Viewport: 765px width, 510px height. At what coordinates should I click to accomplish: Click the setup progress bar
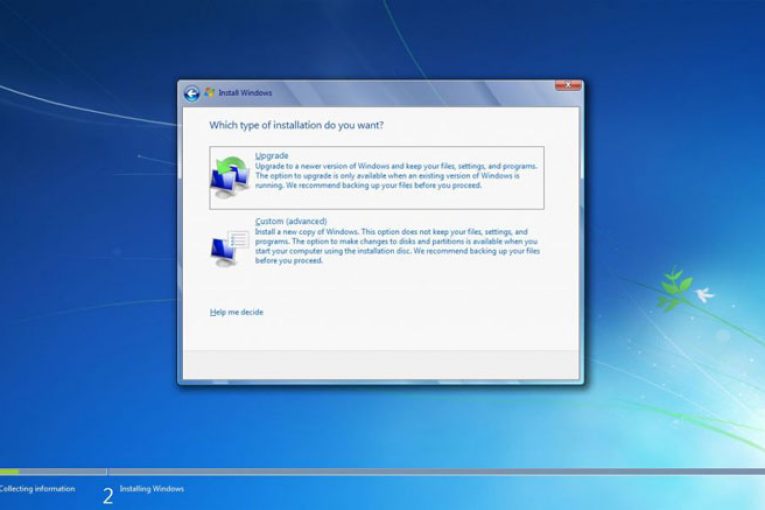(382, 471)
